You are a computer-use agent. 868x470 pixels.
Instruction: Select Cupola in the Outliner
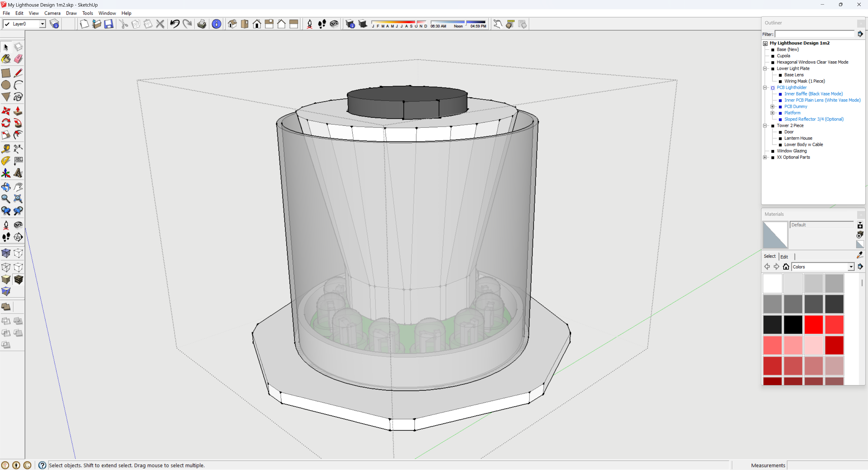pyautogui.click(x=783, y=56)
